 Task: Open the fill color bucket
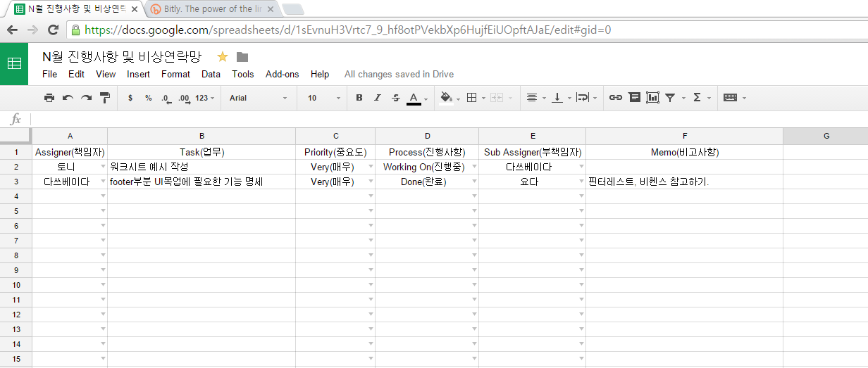[x=446, y=98]
